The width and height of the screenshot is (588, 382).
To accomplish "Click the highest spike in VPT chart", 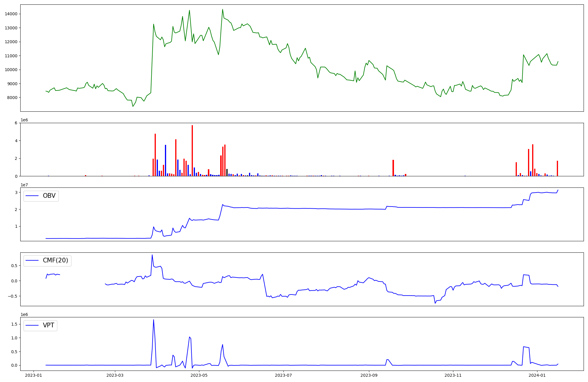I will tap(153, 320).
